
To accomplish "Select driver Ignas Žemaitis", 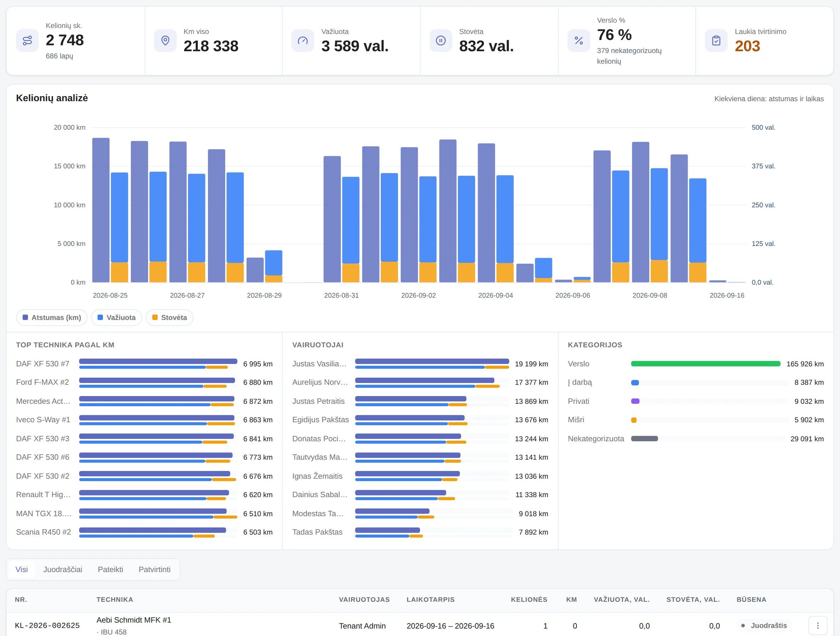I will click(420, 476).
